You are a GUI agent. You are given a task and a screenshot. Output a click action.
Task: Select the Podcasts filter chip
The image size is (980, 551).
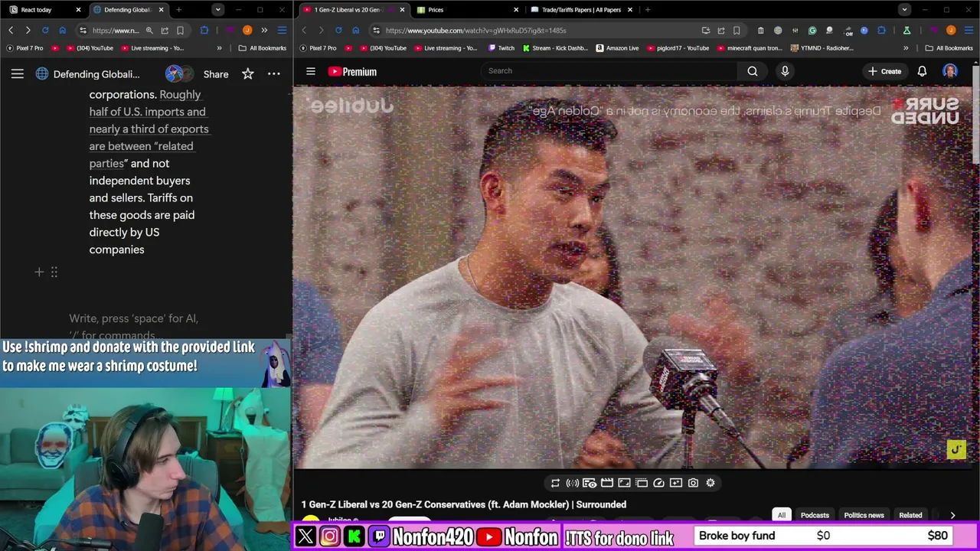[x=815, y=515]
